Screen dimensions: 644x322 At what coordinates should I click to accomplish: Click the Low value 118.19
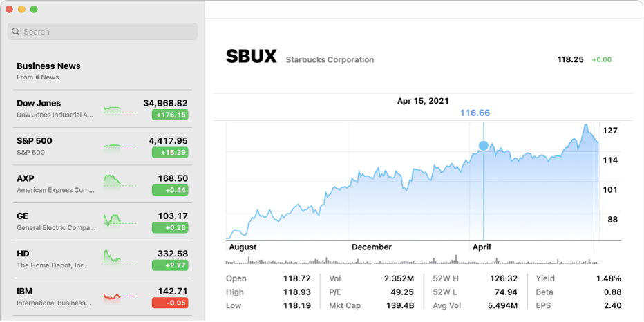(297, 305)
